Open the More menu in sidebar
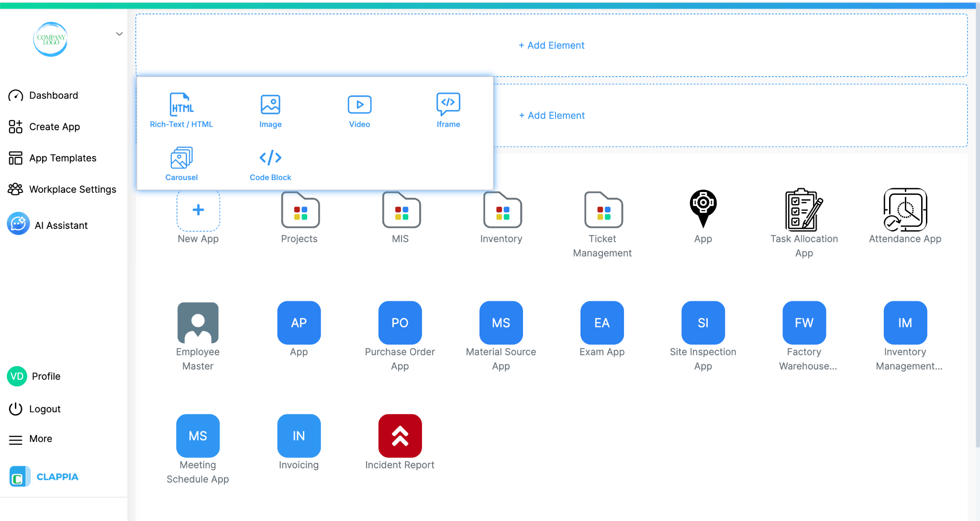This screenshot has height=521, width=980. click(41, 439)
